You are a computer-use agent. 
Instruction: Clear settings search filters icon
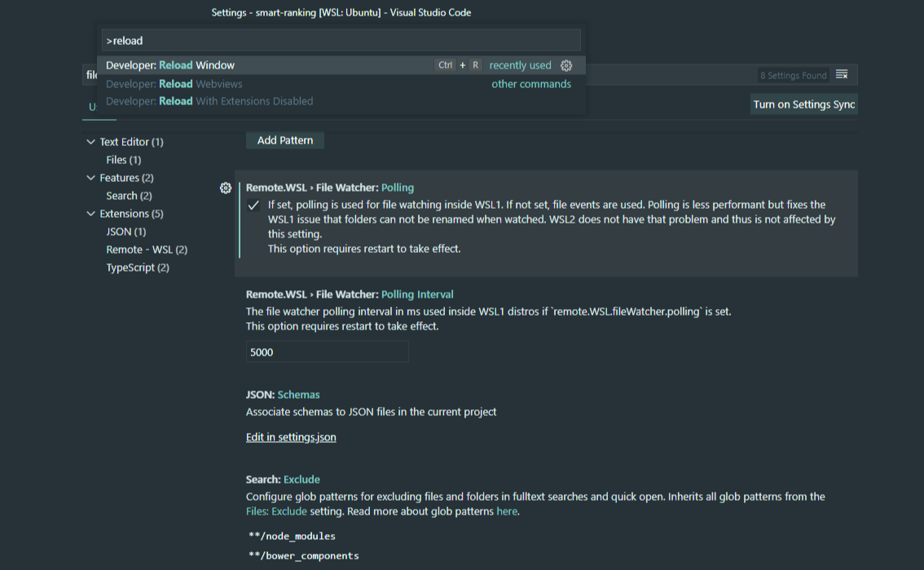842,75
